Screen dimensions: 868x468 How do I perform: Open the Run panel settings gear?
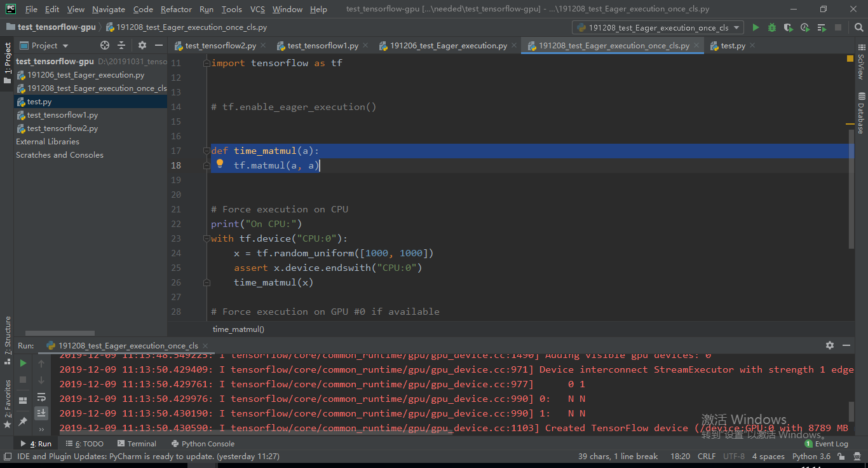pyautogui.click(x=829, y=345)
